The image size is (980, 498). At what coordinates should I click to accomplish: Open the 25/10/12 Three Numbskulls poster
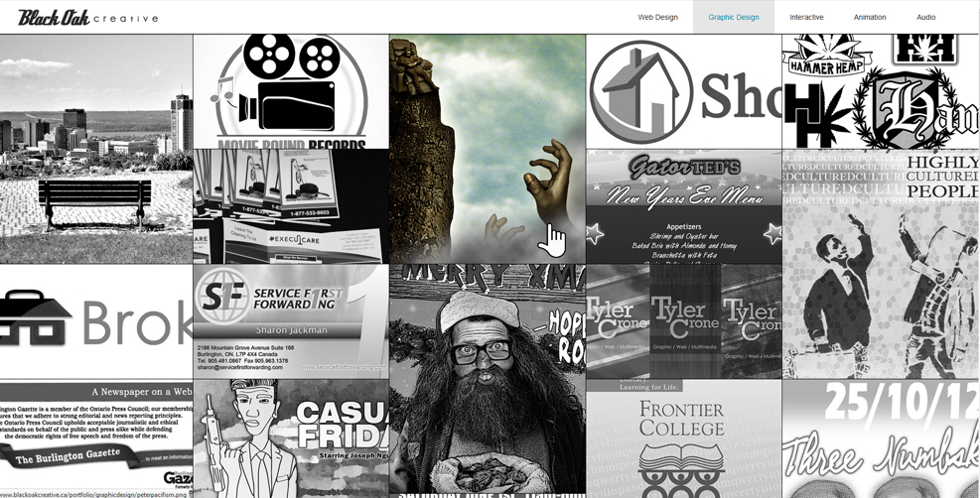880,438
